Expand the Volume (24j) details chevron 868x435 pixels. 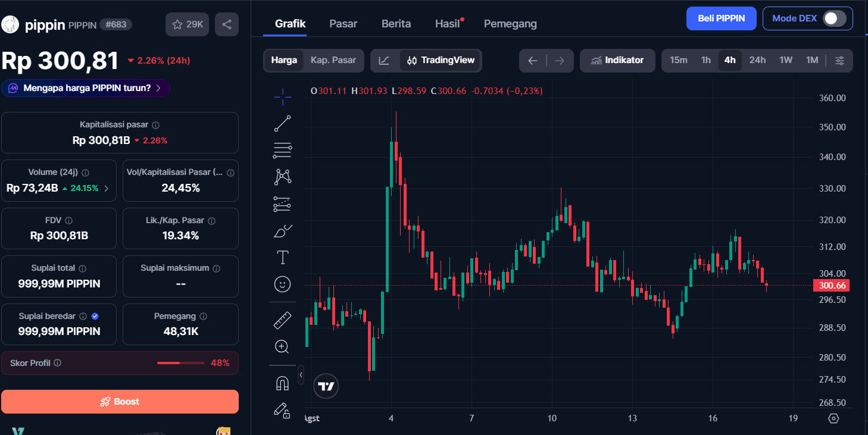[x=107, y=189]
